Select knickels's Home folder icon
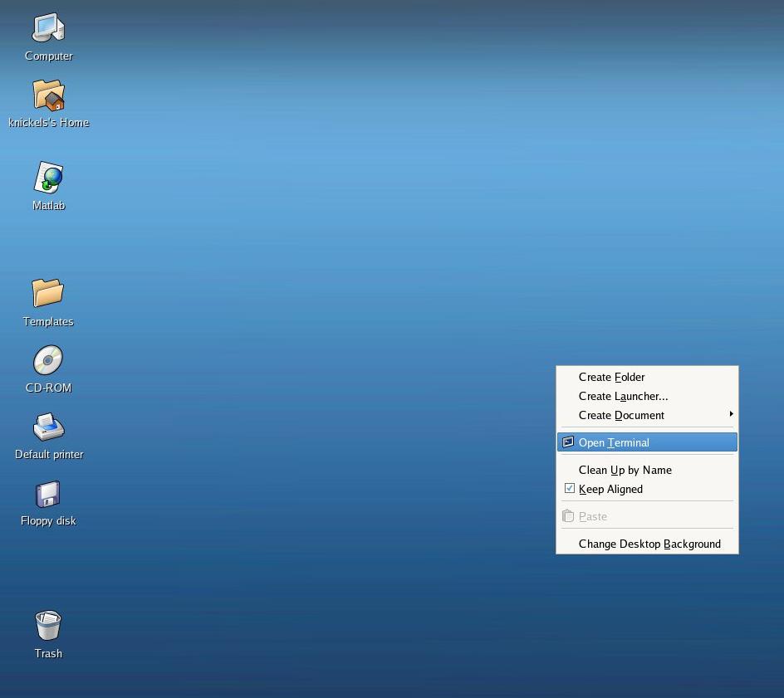The width and height of the screenshot is (784, 698). coord(48,95)
